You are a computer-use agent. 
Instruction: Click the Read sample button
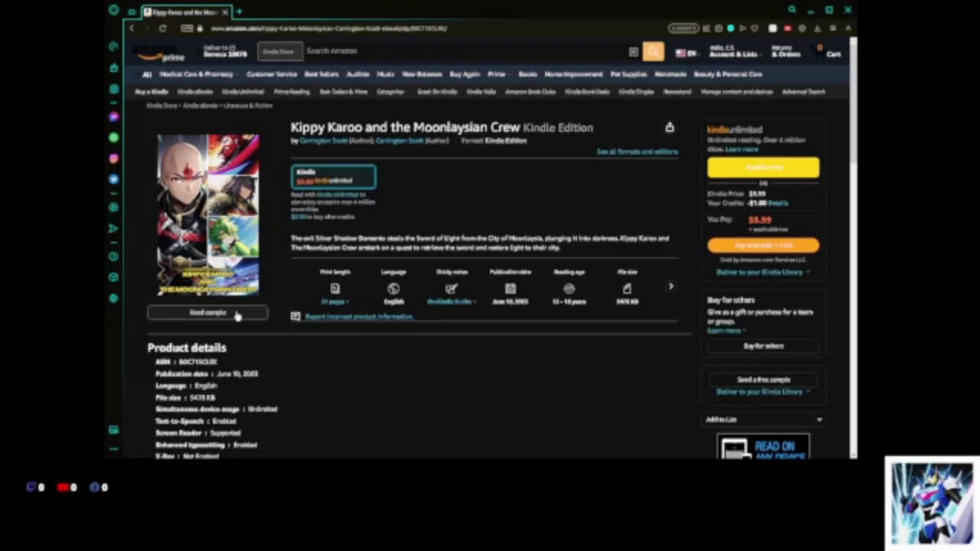click(x=207, y=312)
